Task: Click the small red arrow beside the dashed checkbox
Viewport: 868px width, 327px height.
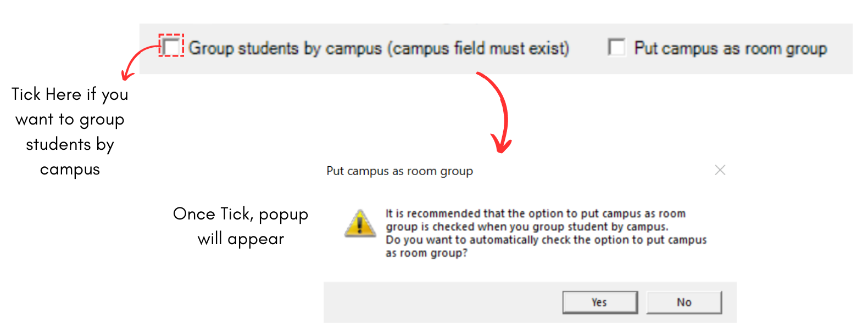Action: click(136, 59)
